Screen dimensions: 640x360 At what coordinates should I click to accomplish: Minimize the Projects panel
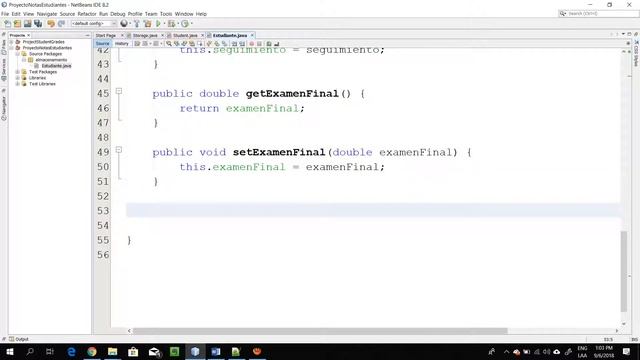87,36
